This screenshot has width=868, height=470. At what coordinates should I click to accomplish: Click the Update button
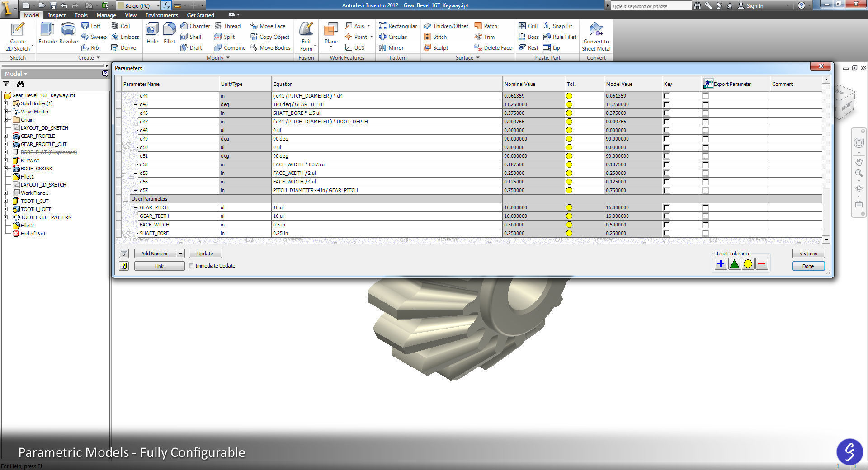pos(205,254)
